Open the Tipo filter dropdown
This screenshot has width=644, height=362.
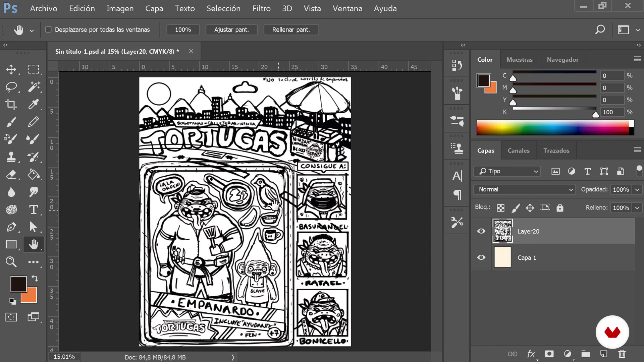pyautogui.click(x=507, y=171)
